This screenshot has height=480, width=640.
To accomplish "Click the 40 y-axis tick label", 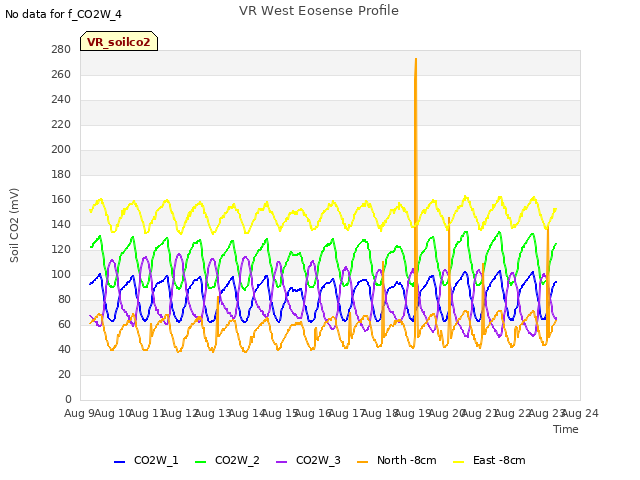I will pyautogui.click(x=64, y=349).
